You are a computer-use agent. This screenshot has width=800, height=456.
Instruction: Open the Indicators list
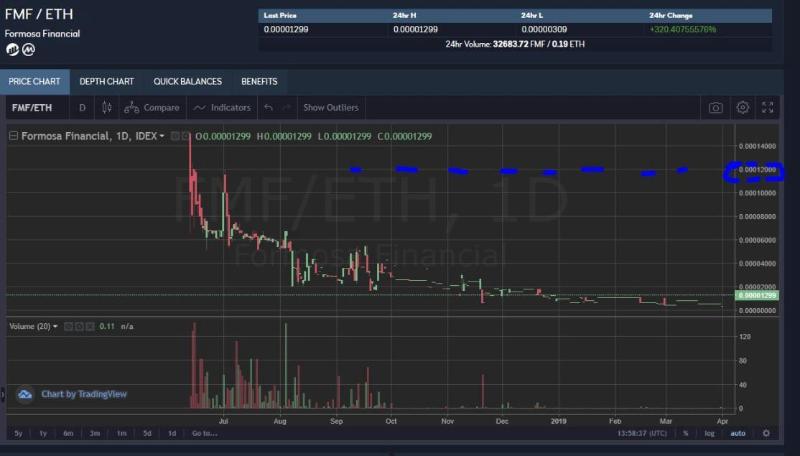point(231,108)
